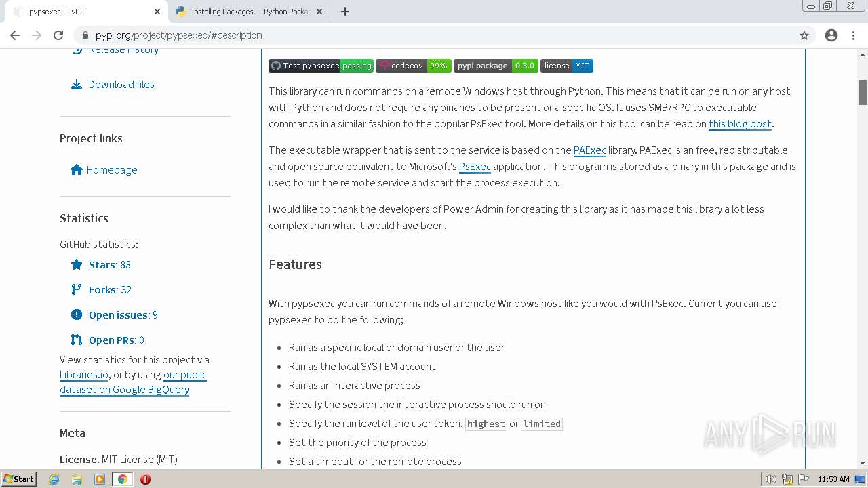Click the page vertical scrollbar thumb
The height and width of the screenshot is (488, 868).
pyautogui.click(x=863, y=92)
